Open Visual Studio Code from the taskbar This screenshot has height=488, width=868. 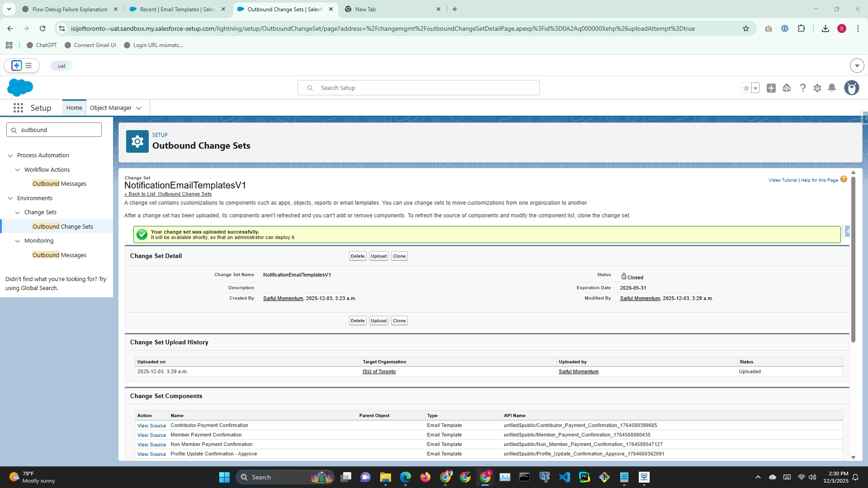tap(564, 477)
